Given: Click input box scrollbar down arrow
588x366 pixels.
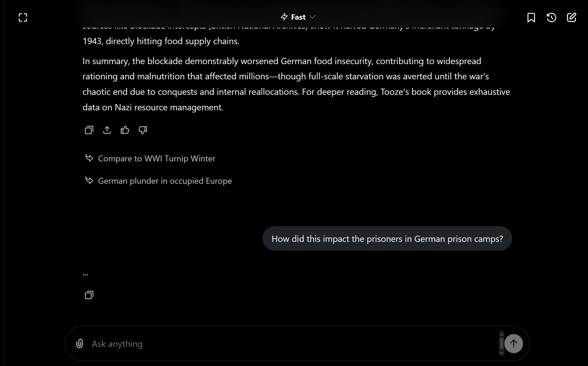Looking at the screenshot, I should (501, 353).
